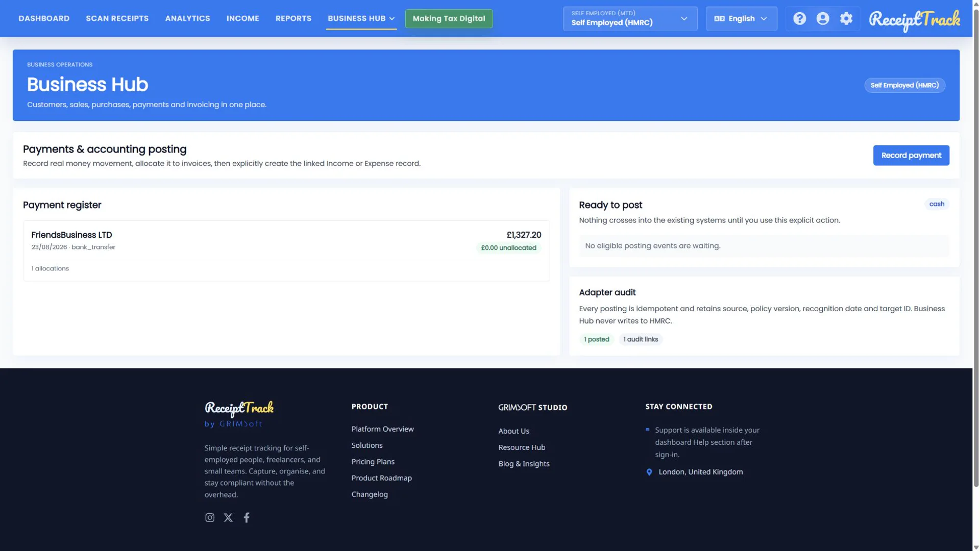The image size is (980, 551).
Task: Open the Instagram icon in footer
Action: coord(210,517)
